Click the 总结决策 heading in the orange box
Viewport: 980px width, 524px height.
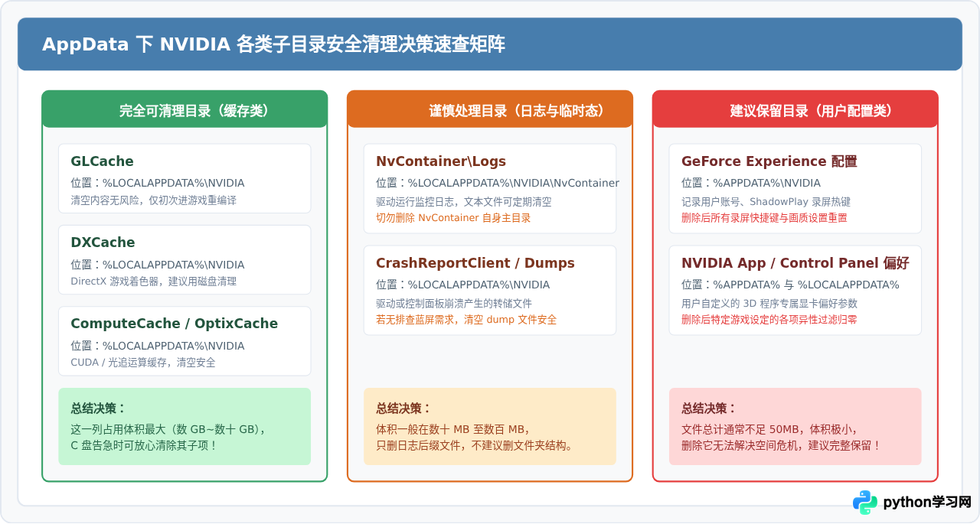(403, 408)
